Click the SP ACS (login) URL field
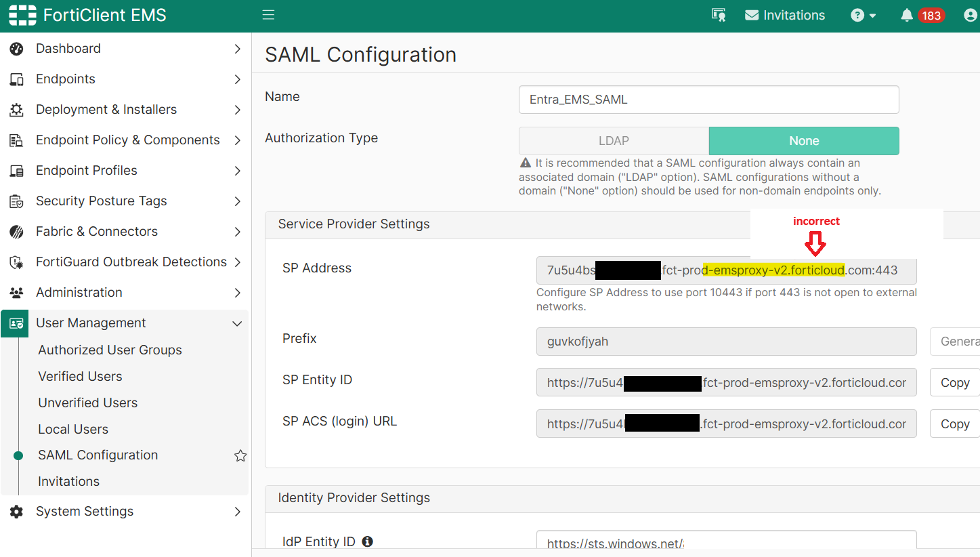The image size is (980, 557). [727, 424]
